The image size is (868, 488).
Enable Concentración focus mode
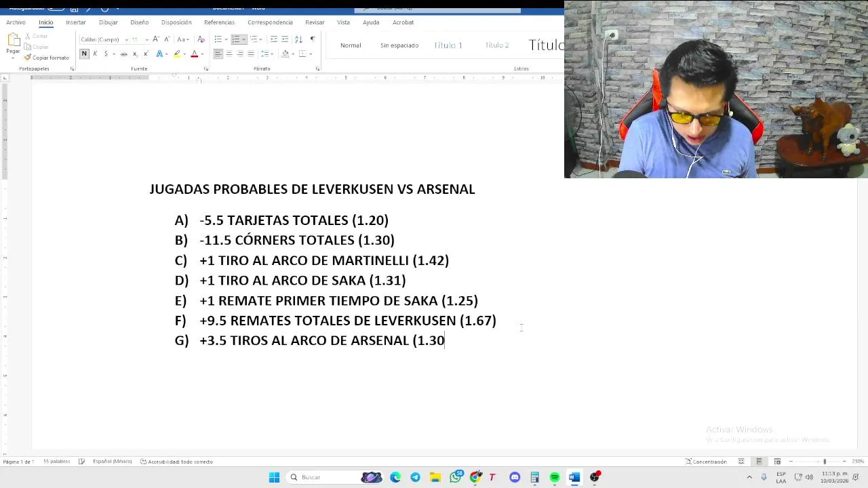[x=706, y=462]
